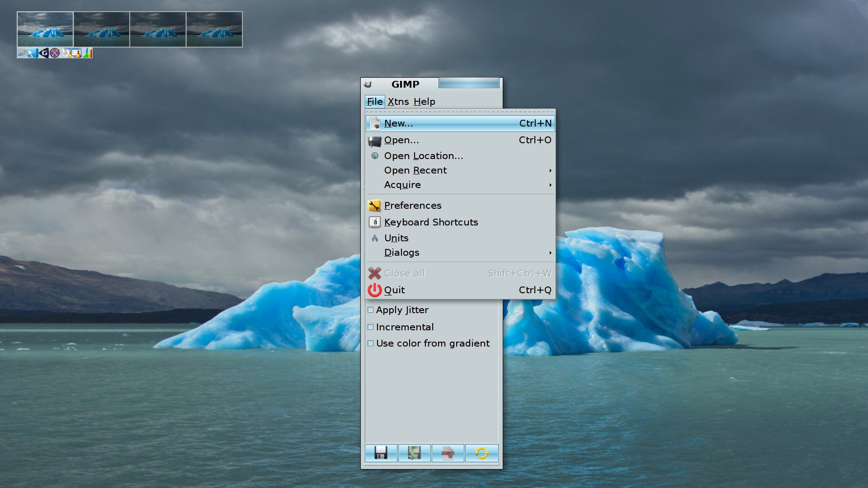868x488 pixels.
Task: Click the gear-window settings icon in the tray
Action: coord(66,53)
